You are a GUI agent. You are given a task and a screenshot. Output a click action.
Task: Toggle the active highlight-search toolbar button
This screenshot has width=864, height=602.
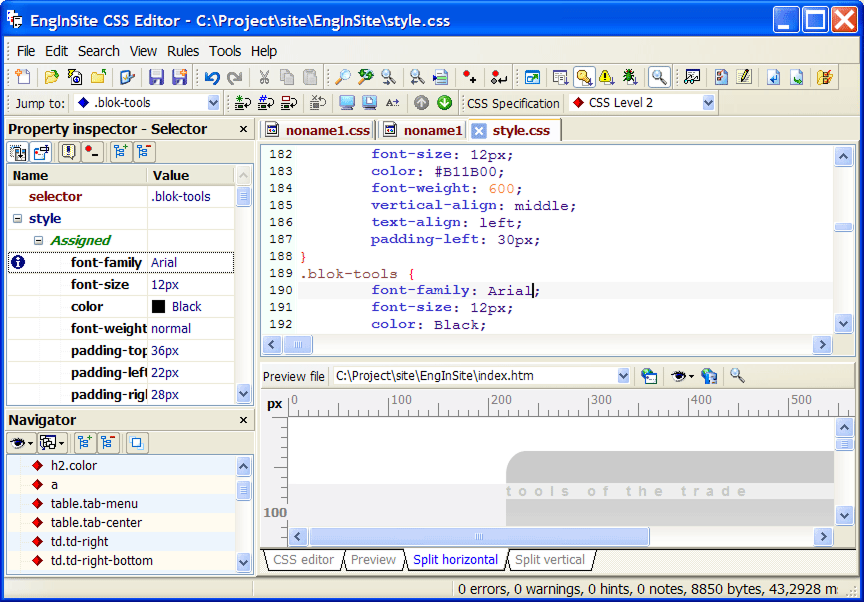tap(584, 77)
